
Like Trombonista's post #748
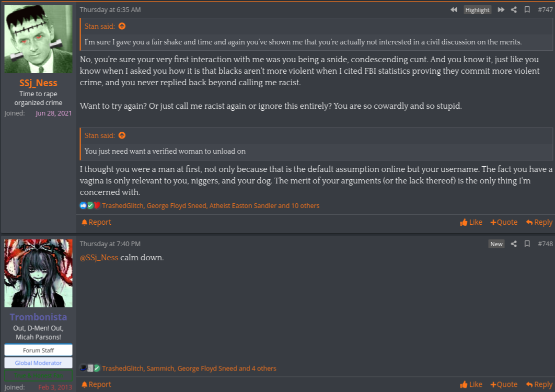pos(471,384)
